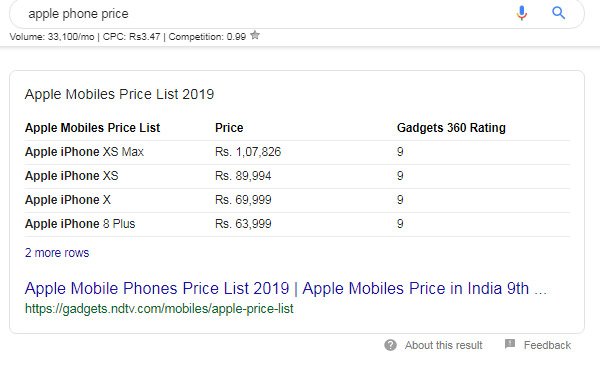This screenshot has width=600, height=370.
Task: Click the Feedback text link
Action: [547, 345]
